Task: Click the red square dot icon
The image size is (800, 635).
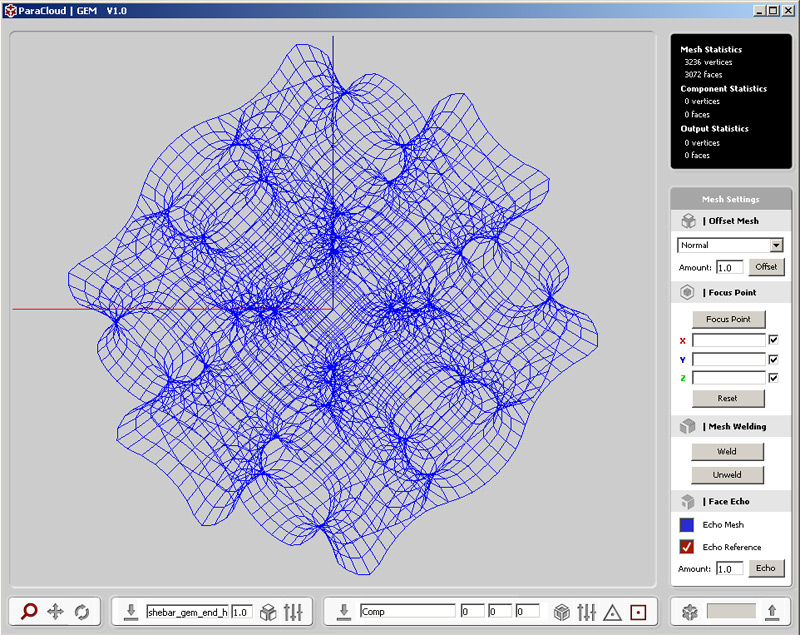Action: point(638,612)
